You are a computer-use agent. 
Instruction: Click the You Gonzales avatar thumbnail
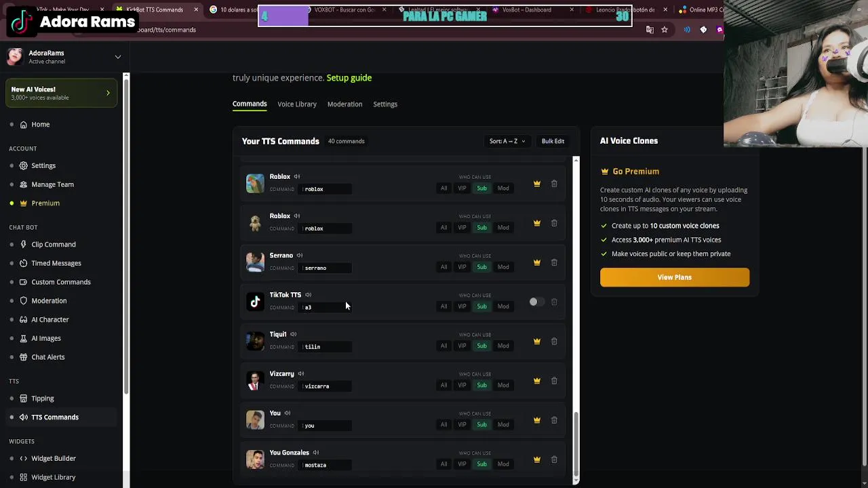(255, 460)
